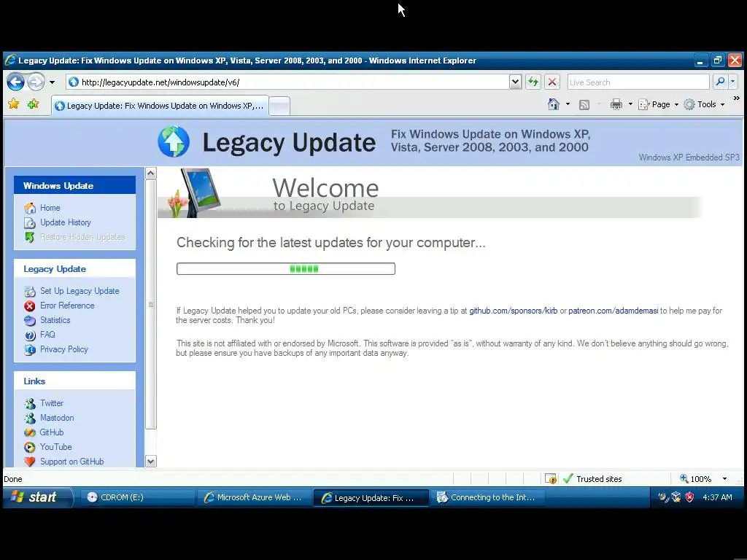This screenshot has height=560, width=747.
Task: Open the Windows Start menu
Action: click(38, 497)
